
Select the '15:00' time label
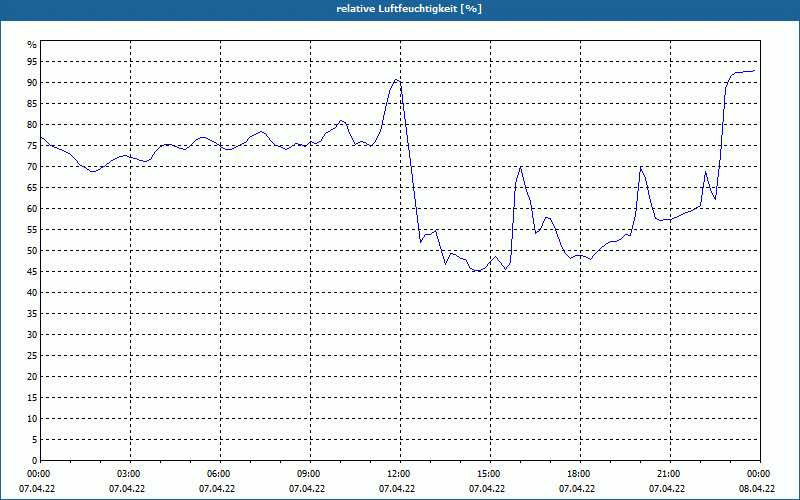[x=490, y=474]
